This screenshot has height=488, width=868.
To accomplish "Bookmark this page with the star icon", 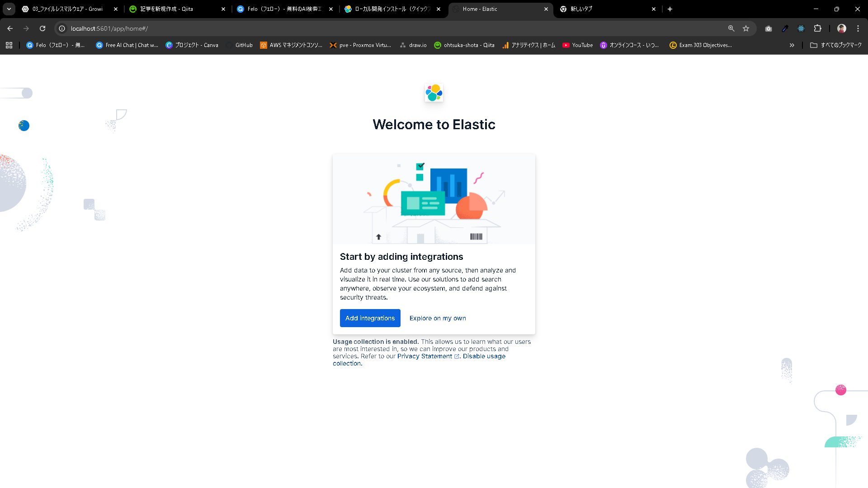I will 746,28.
